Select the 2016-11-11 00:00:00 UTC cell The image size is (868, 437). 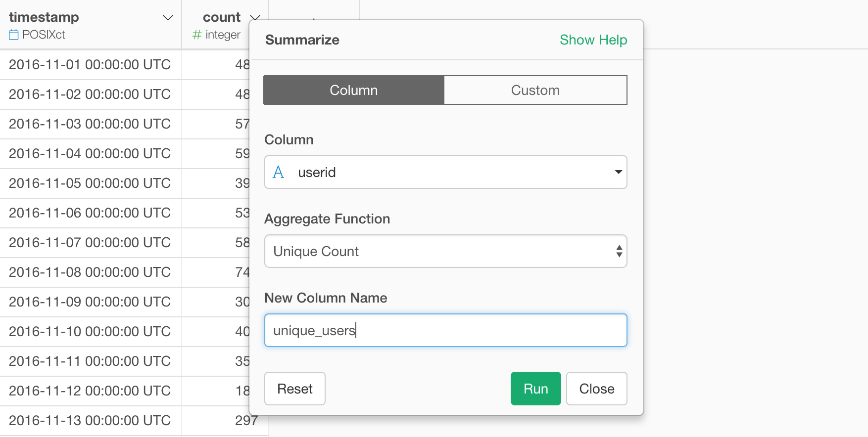pyautogui.click(x=90, y=361)
